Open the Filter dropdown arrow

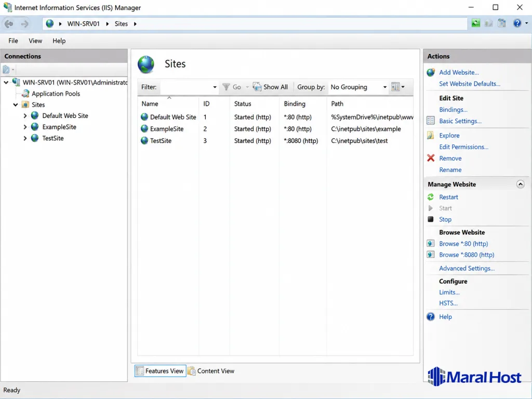[215, 87]
